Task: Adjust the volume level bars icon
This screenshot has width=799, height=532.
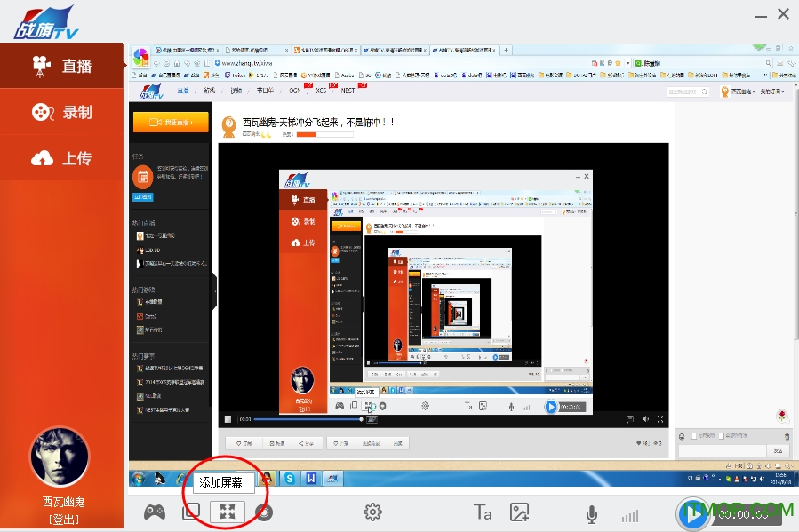Action: tap(630, 516)
